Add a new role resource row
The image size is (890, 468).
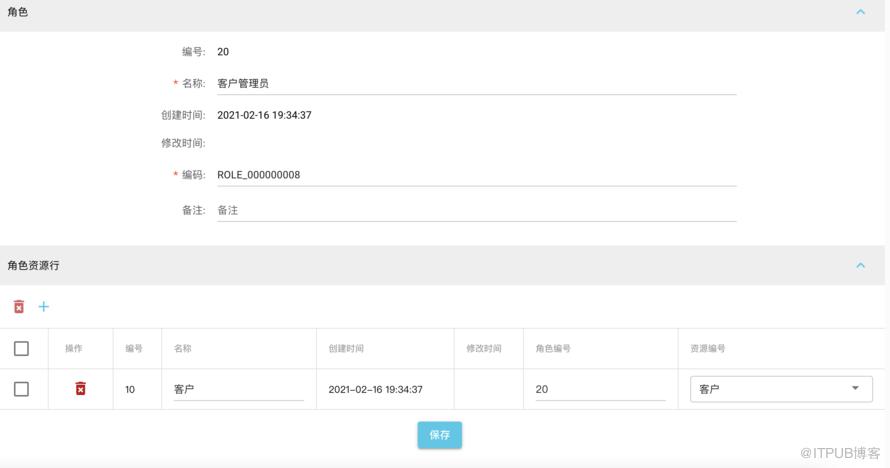pos(44,307)
